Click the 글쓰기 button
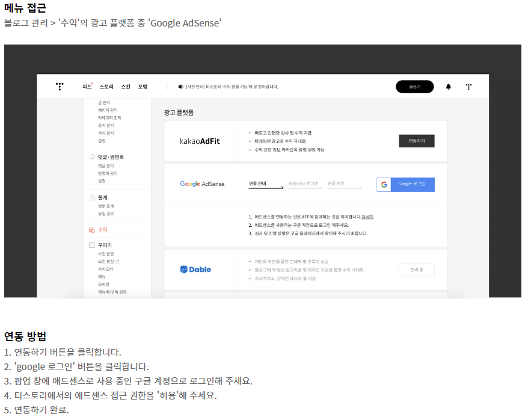Screen dimensions: 522x420 415,87
